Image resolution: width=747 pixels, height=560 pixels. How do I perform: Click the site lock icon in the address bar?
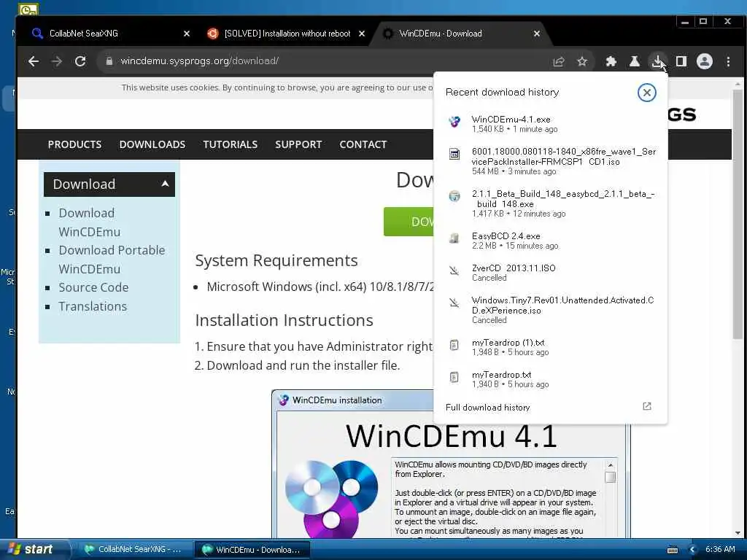(x=109, y=61)
